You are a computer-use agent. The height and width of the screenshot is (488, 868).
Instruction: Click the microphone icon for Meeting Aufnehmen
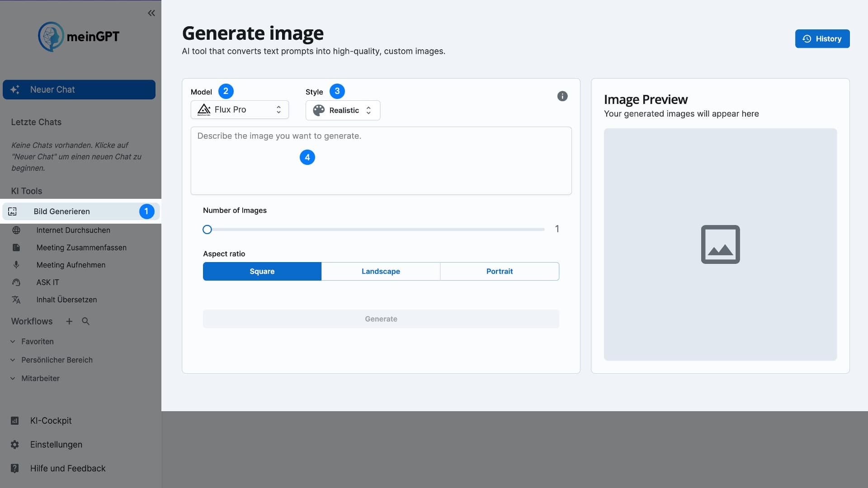(x=16, y=265)
